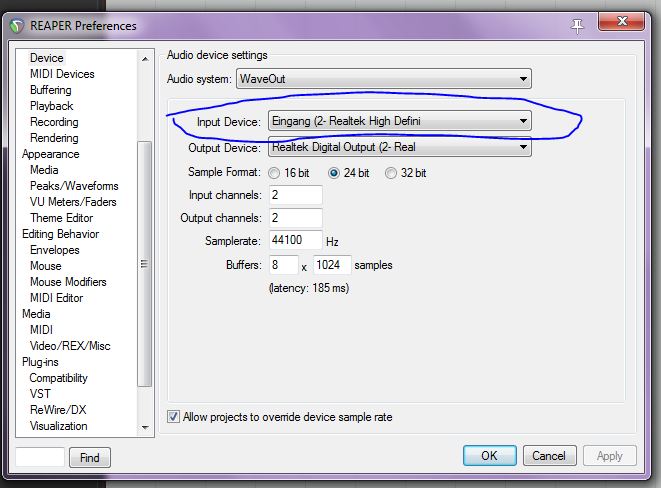Click the Input channels field
Viewport: 661px width, 488px height.
(x=296, y=195)
